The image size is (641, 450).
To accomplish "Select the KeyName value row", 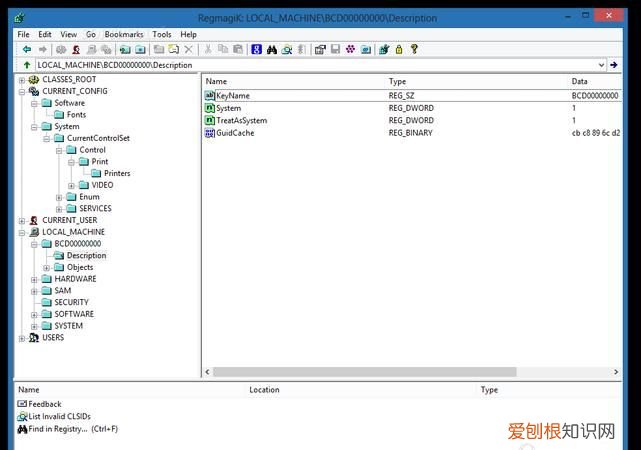I will pyautogui.click(x=413, y=96).
